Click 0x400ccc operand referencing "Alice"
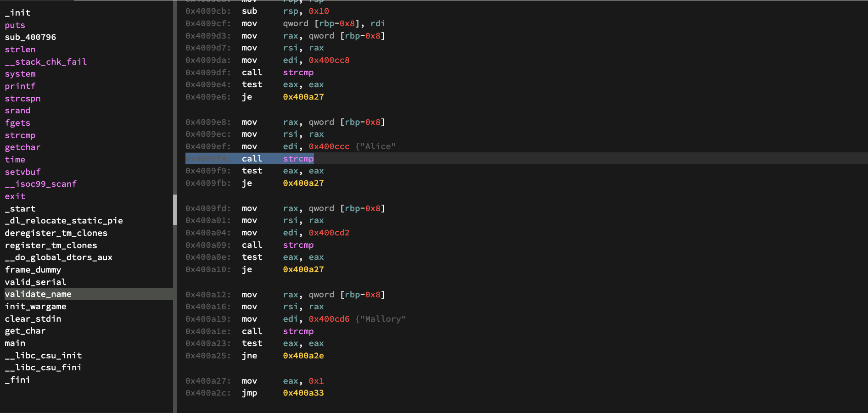The image size is (868, 413). pyautogui.click(x=329, y=146)
